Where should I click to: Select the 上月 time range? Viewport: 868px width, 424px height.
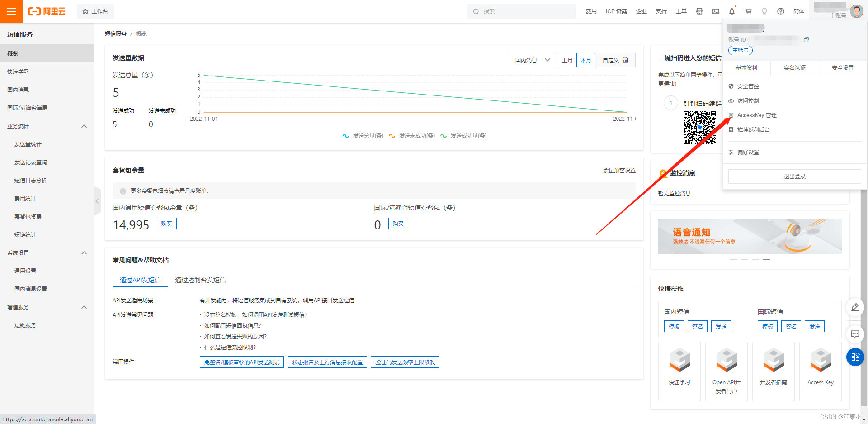coord(567,60)
